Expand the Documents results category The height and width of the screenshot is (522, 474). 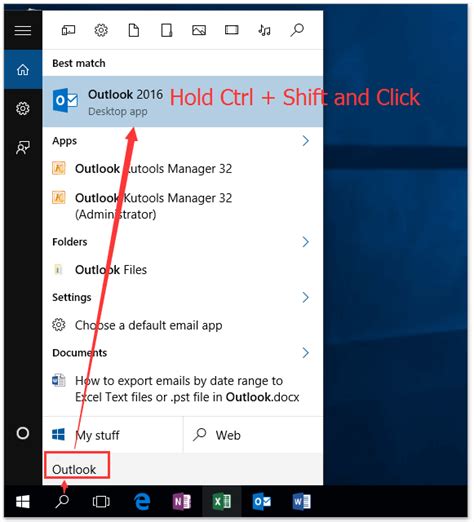(x=305, y=352)
